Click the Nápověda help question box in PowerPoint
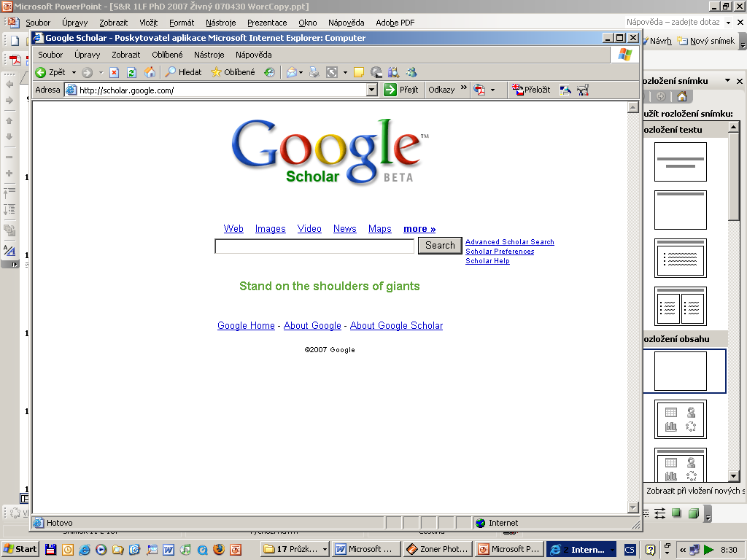The height and width of the screenshot is (560, 747). coord(673,22)
